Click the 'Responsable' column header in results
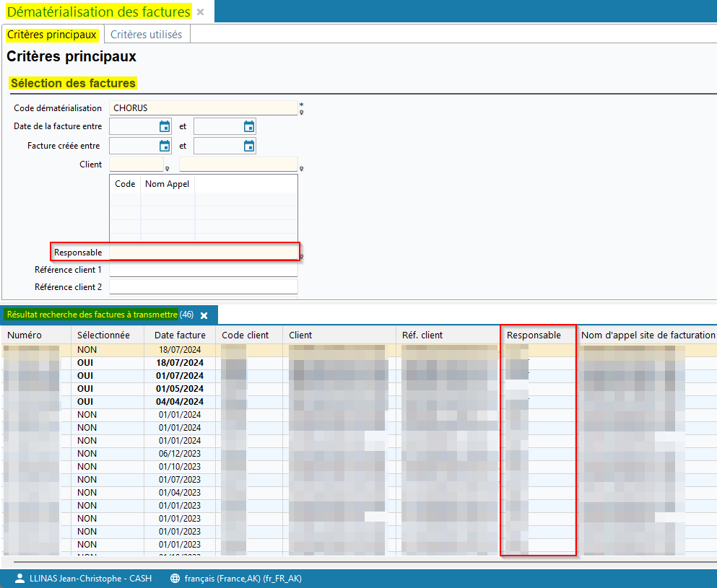The height and width of the screenshot is (588, 717). [534, 335]
